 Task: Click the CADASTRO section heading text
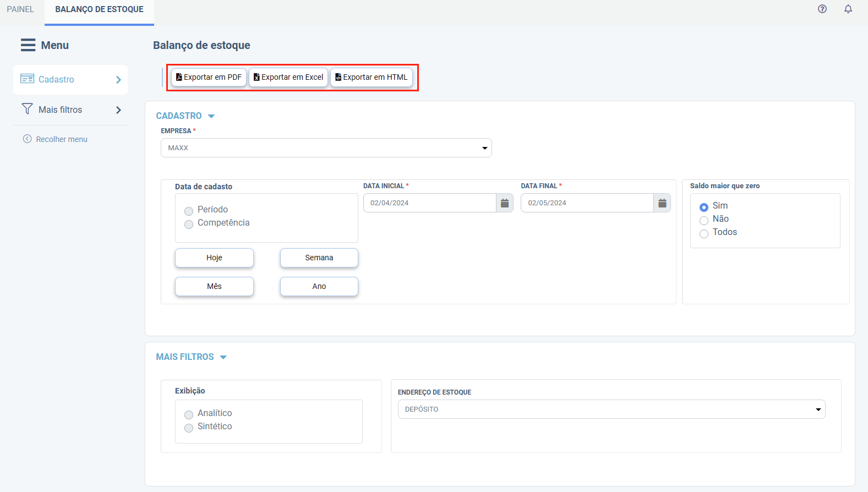(179, 116)
